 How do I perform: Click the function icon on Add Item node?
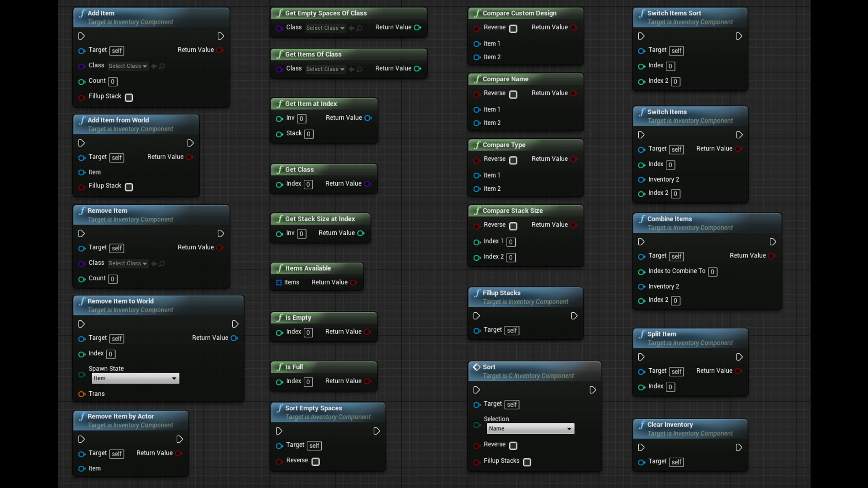click(82, 13)
